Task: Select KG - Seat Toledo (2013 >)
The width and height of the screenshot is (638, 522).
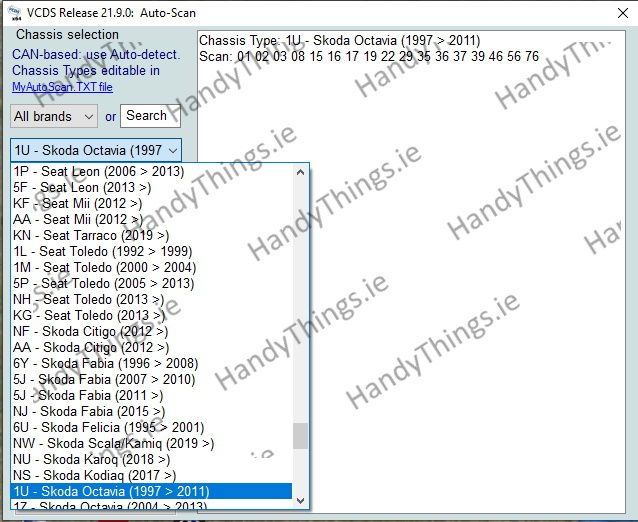Action: point(151,315)
